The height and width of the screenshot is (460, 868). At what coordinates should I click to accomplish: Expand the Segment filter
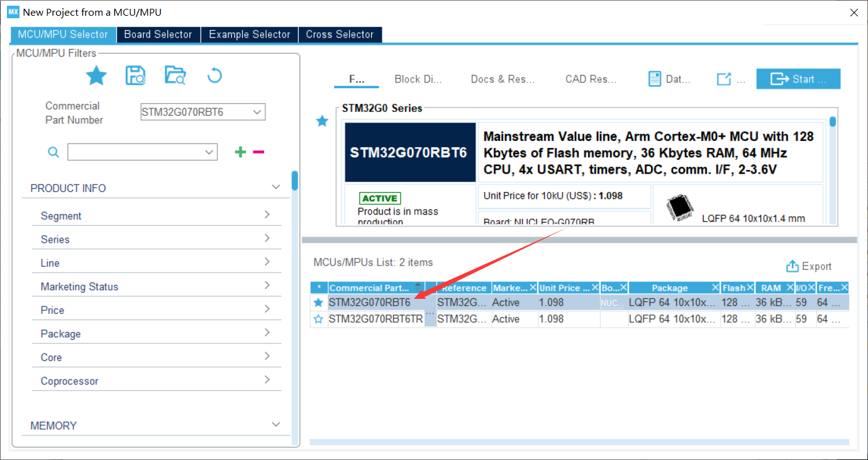tap(156, 216)
